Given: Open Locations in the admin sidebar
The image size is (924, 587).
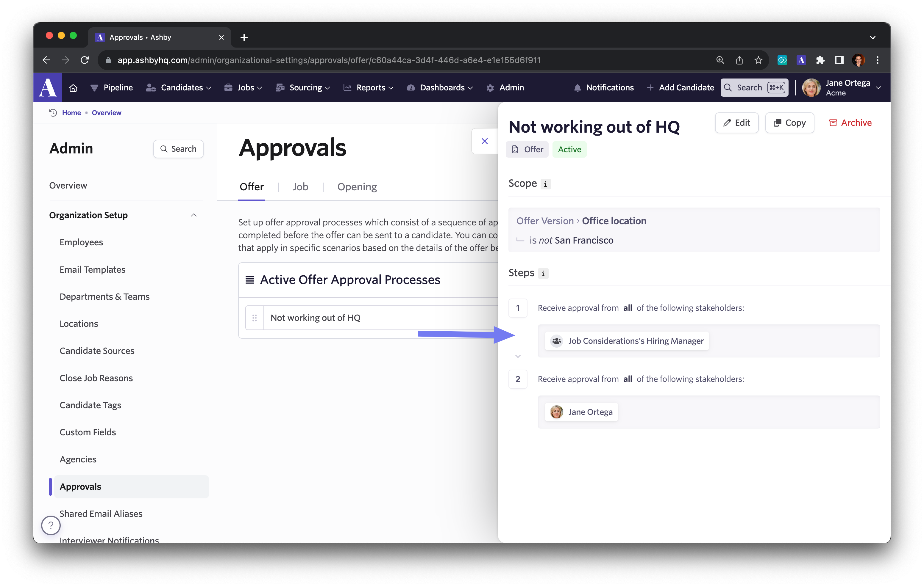Looking at the screenshot, I should [x=79, y=324].
